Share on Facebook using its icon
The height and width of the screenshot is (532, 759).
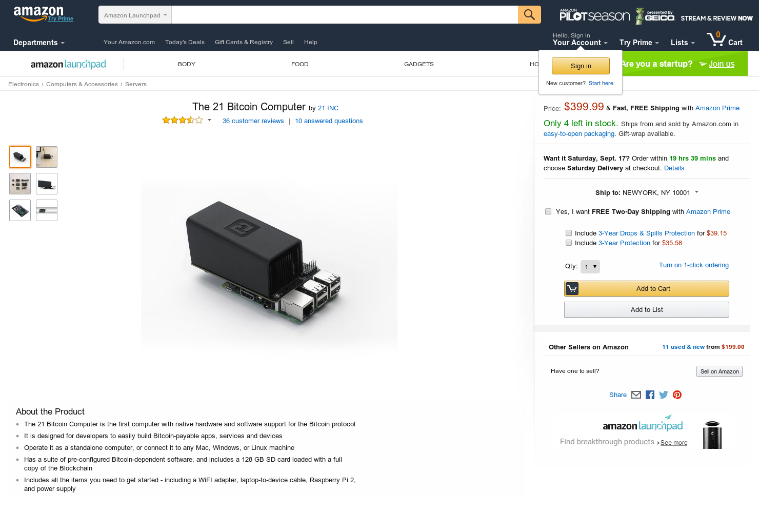(650, 395)
